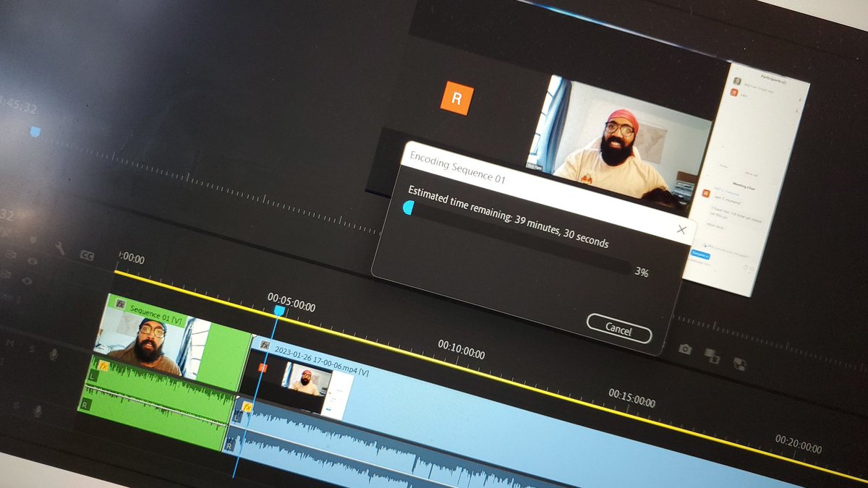Click the 00:05:00:00 ruler timecode
The height and width of the screenshot is (488, 868).
pyautogui.click(x=291, y=302)
